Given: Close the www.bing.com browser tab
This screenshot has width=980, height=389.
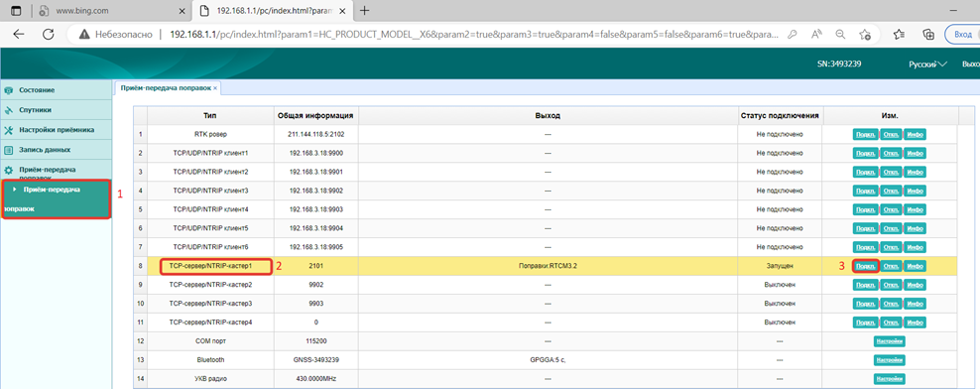Looking at the screenshot, I should [182, 11].
